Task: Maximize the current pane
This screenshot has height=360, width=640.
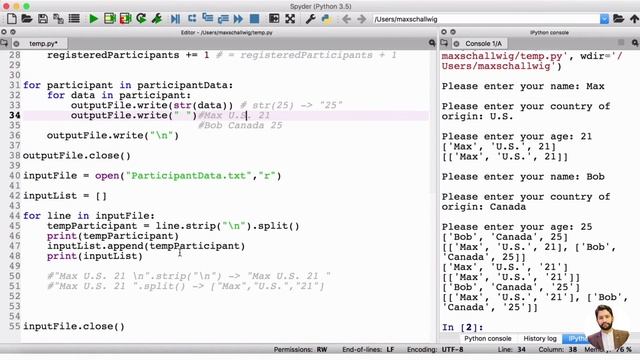Action: [274, 19]
